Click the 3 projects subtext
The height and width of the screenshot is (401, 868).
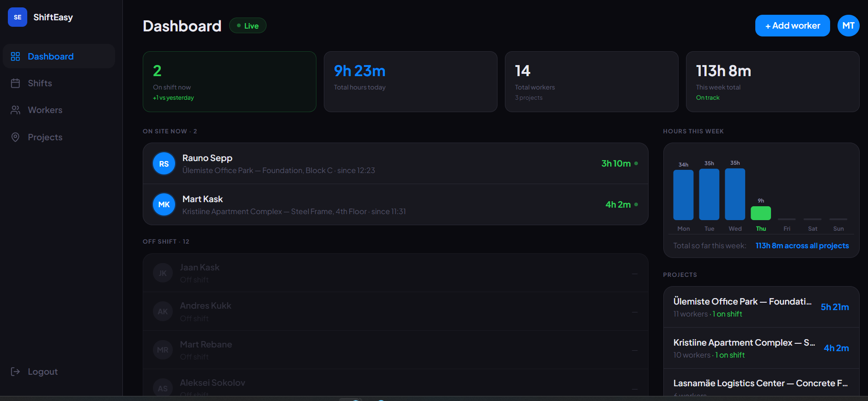(x=528, y=97)
